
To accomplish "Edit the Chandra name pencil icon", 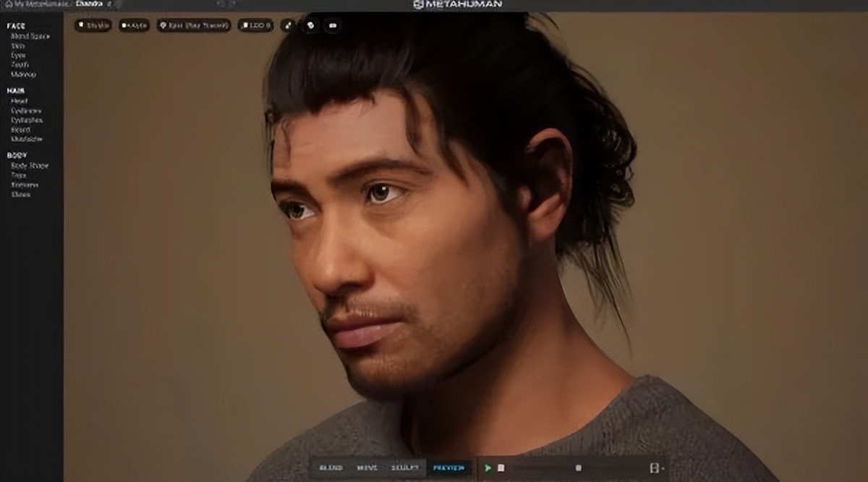I will coord(109,4).
